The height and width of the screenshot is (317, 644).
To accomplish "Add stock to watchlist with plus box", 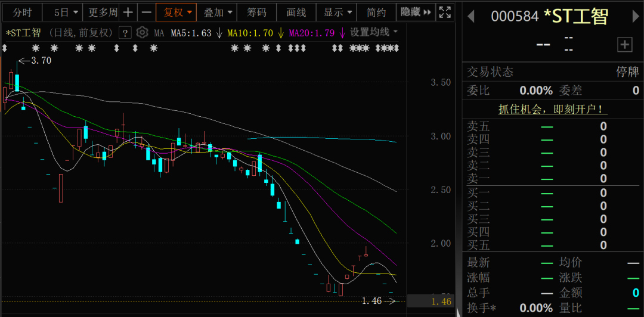I will 624,44.
